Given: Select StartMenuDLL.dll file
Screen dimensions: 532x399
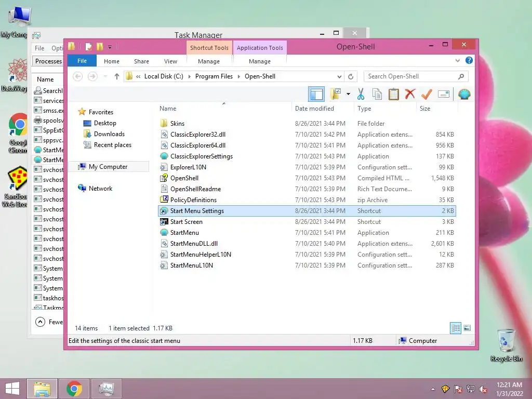Looking at the screenshot, I should coord(307,243).
